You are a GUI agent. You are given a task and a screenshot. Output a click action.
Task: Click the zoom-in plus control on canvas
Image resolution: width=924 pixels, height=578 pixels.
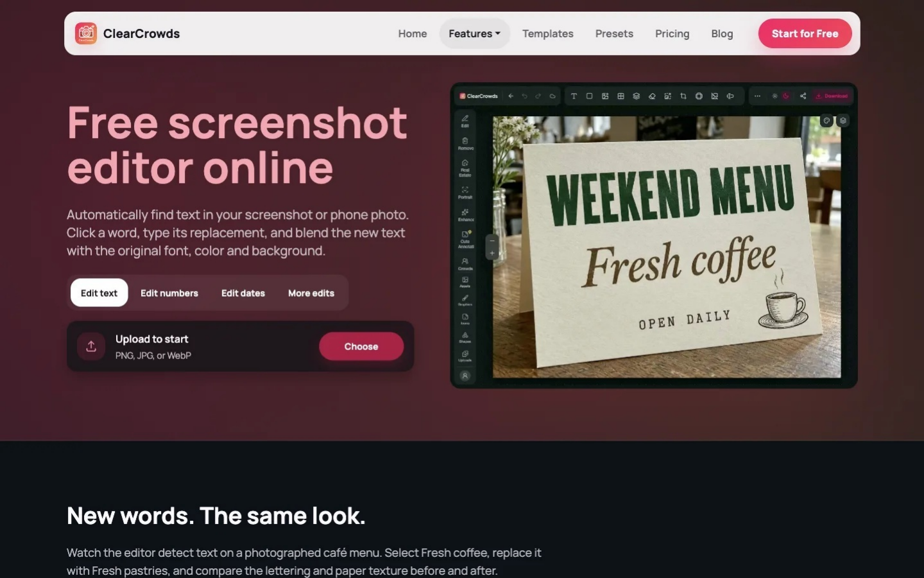[x=492, y=253]
